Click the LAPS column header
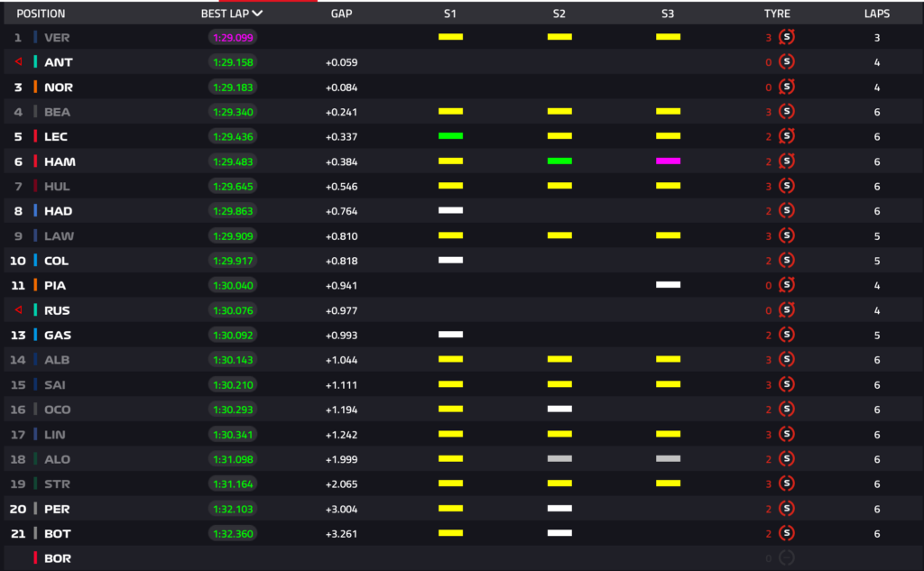 click(x=876, y=13)
